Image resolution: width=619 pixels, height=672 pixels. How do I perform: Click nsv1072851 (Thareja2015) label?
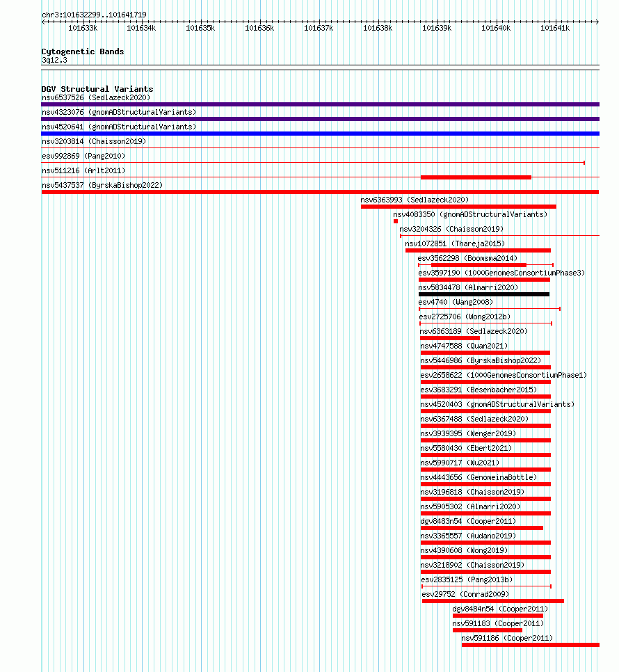tap(455, 243)
